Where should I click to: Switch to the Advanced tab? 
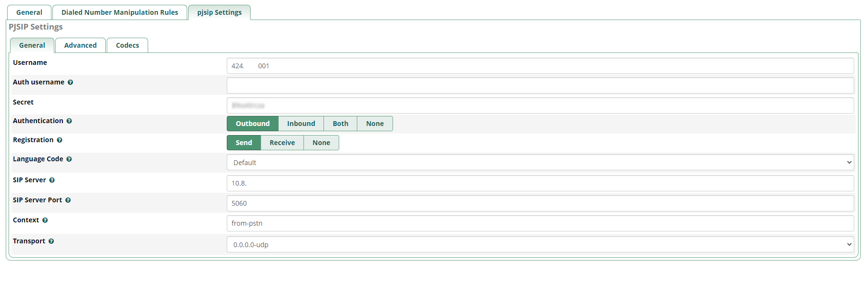81,45
